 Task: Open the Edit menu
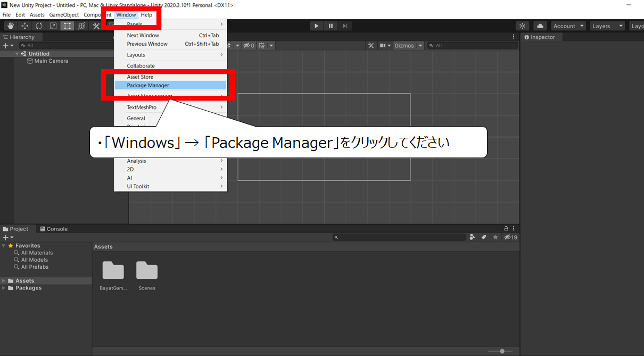coord(20,15)
